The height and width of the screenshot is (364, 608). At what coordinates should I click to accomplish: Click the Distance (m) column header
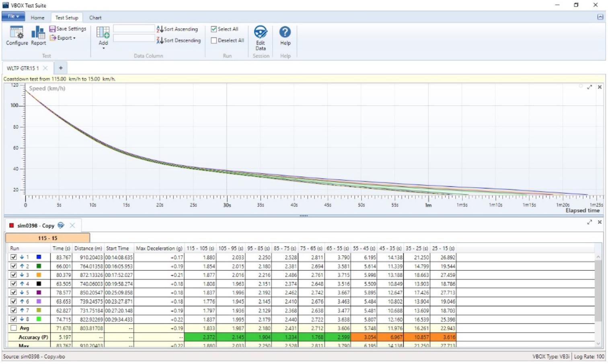(88, 248)
